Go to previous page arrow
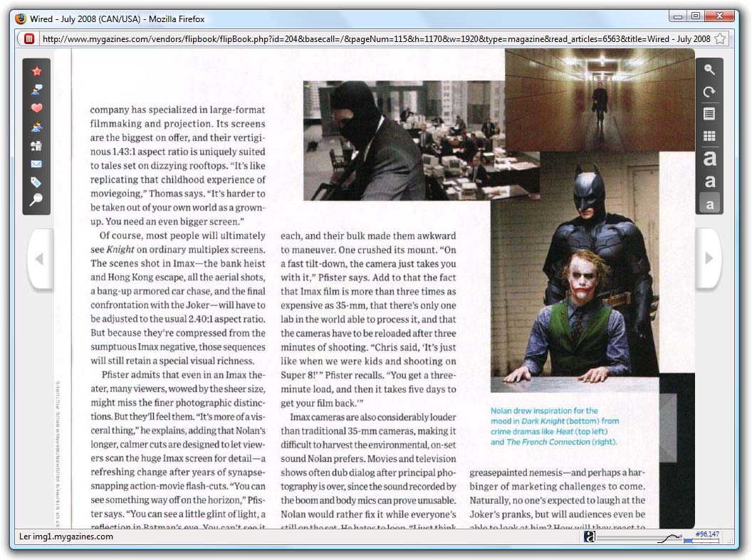Image resolution: width=752 pixels, height=560 pixels. 40,259
